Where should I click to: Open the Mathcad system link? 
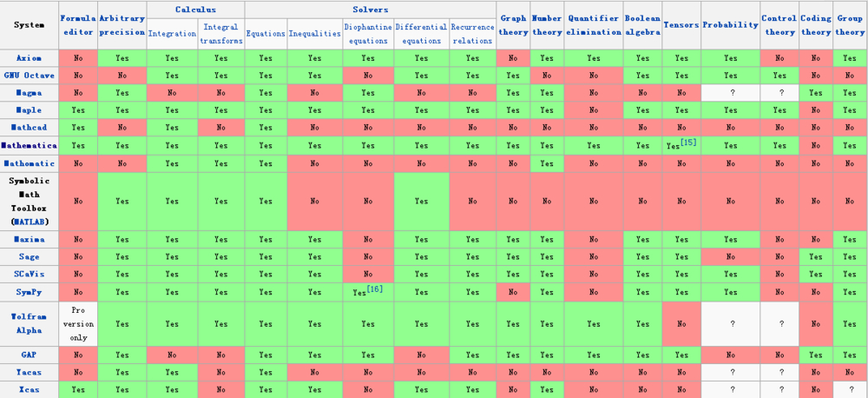tap(29, 128)
